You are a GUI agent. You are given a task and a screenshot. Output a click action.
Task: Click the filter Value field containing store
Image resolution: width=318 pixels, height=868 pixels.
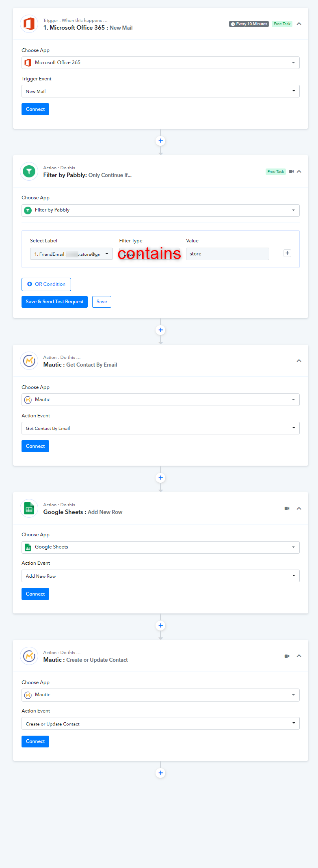[x=227, y=254]
